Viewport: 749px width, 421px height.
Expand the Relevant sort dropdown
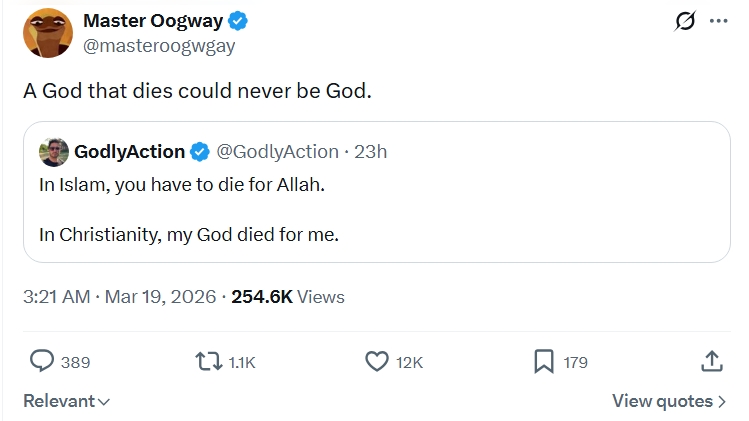pyautogui.click(x=67, y=401)
